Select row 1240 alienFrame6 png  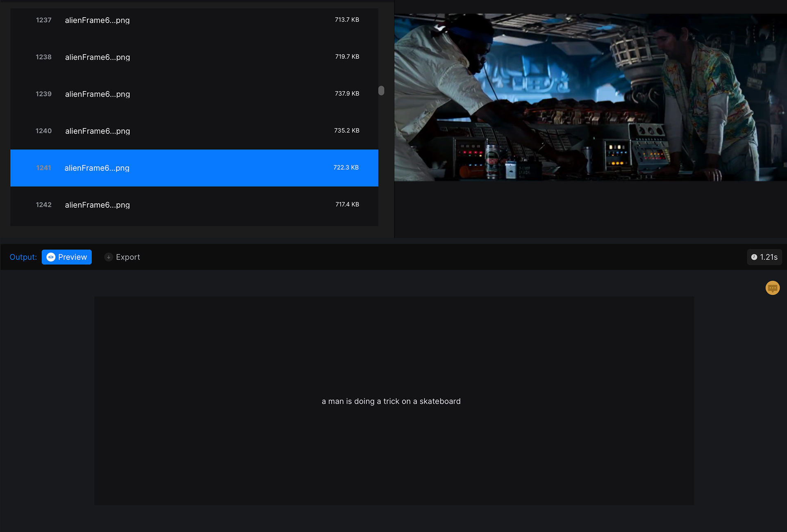pos(194,131)
